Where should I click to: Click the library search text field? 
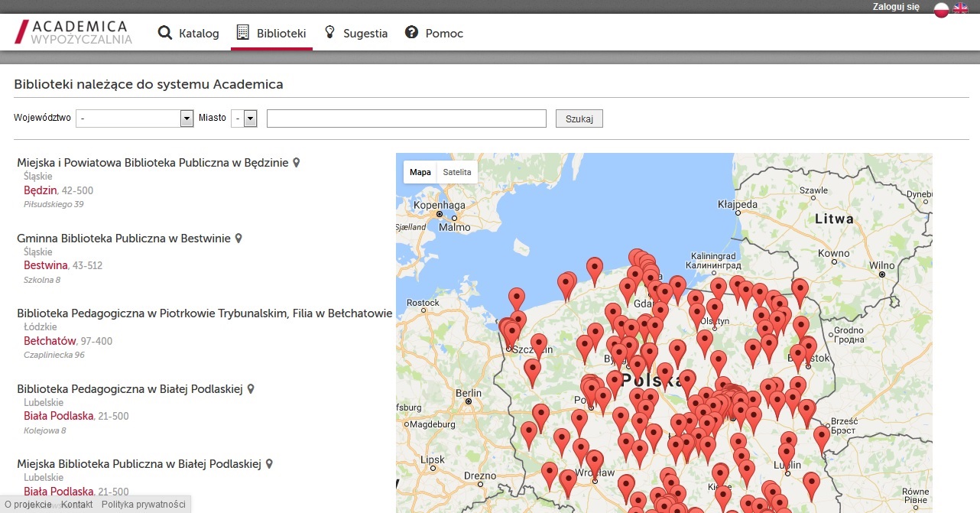click(x=406, y=119)
